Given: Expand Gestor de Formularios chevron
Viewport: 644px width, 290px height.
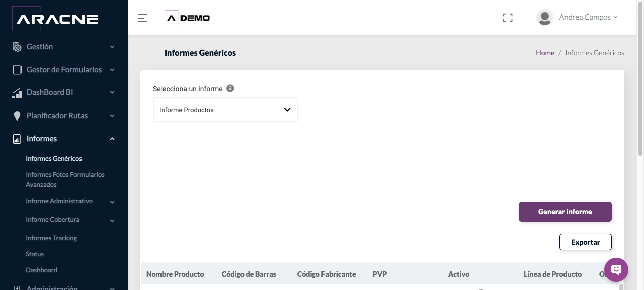Looking at the screenshot, I should 112,70.
